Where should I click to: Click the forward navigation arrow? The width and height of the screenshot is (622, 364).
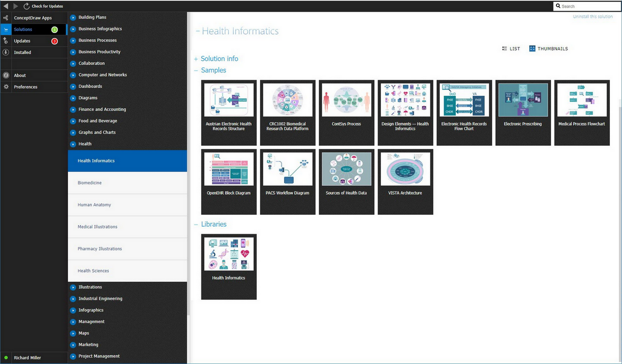click(x=16, y=6)
